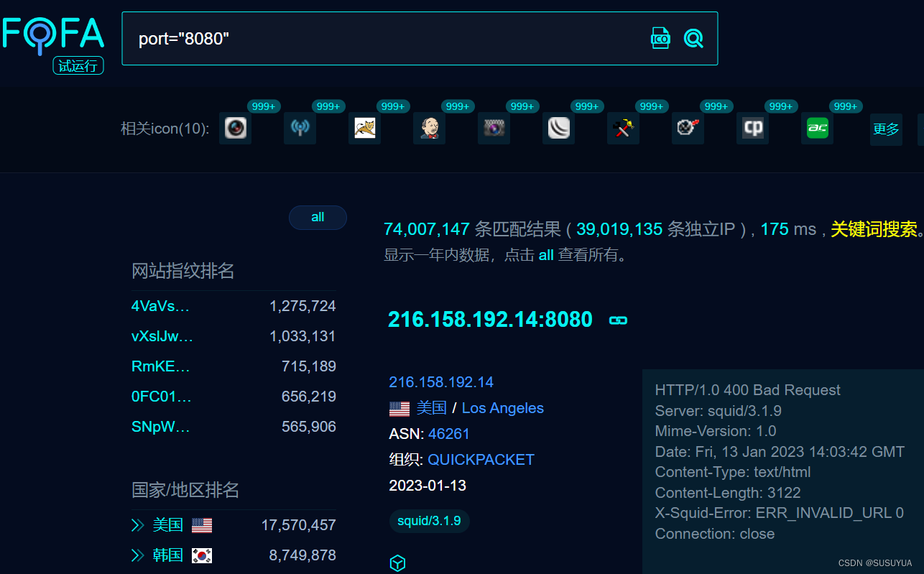Click the Los Angeles city link
924x574 pixels.
pos(502,408)
